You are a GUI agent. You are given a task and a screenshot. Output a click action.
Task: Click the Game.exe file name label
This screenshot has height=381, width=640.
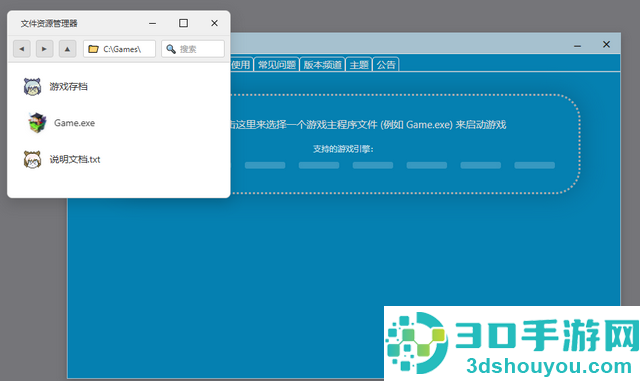tap(74, 123)
